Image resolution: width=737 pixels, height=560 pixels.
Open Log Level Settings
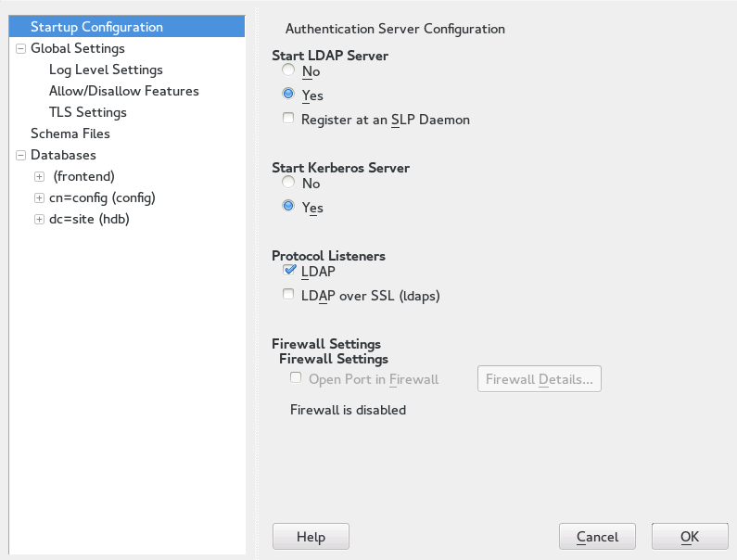[106, 70]
